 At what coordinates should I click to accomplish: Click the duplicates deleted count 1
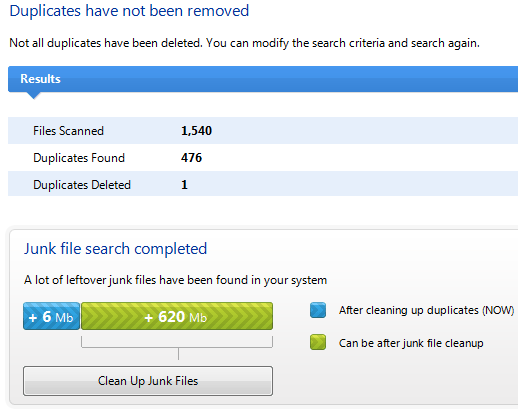click(x=184, y=185)
